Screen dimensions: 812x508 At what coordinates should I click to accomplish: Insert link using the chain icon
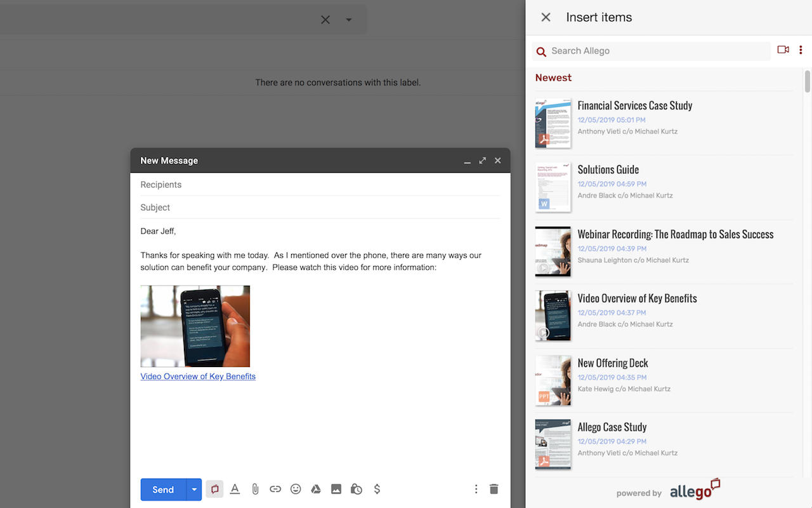click(275, 489)
